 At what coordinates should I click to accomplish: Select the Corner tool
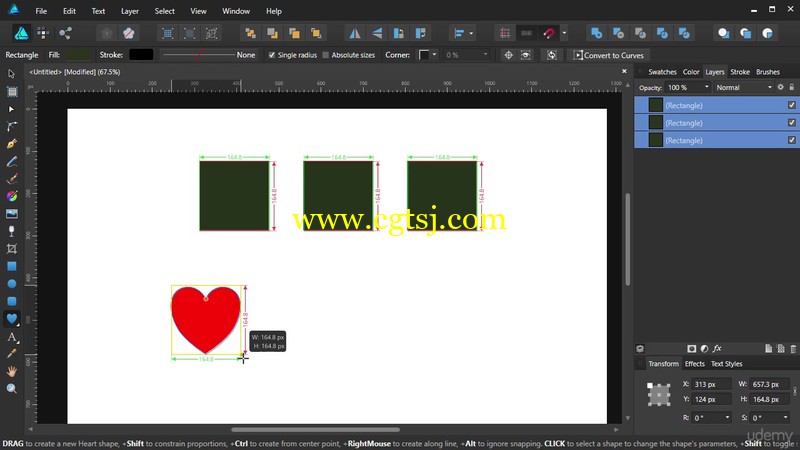(x=11, y=127)
